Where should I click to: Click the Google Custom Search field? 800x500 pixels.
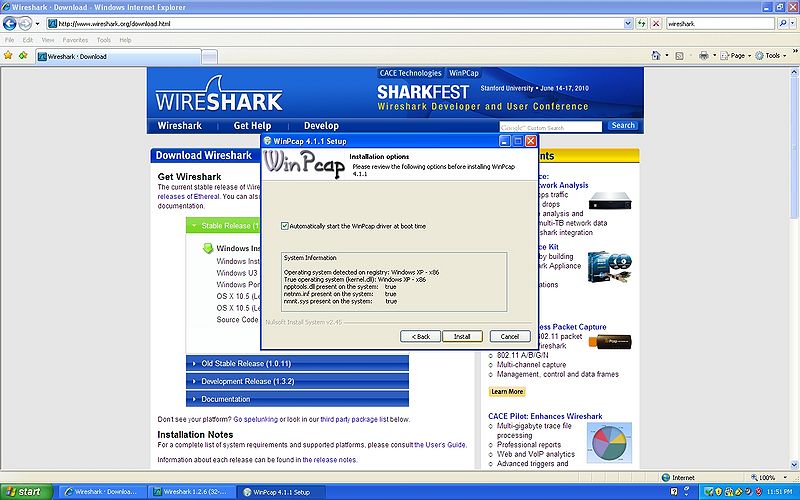[x=551, y=127]
